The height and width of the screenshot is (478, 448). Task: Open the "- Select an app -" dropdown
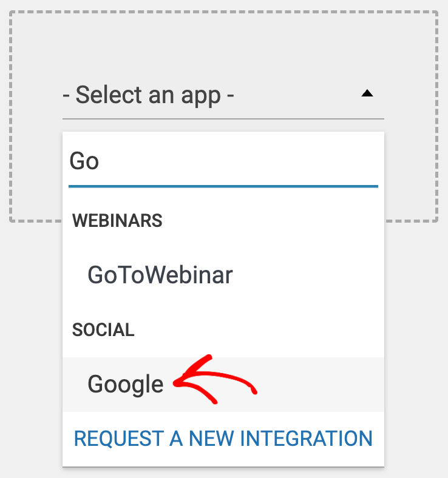tap(223, 95)
